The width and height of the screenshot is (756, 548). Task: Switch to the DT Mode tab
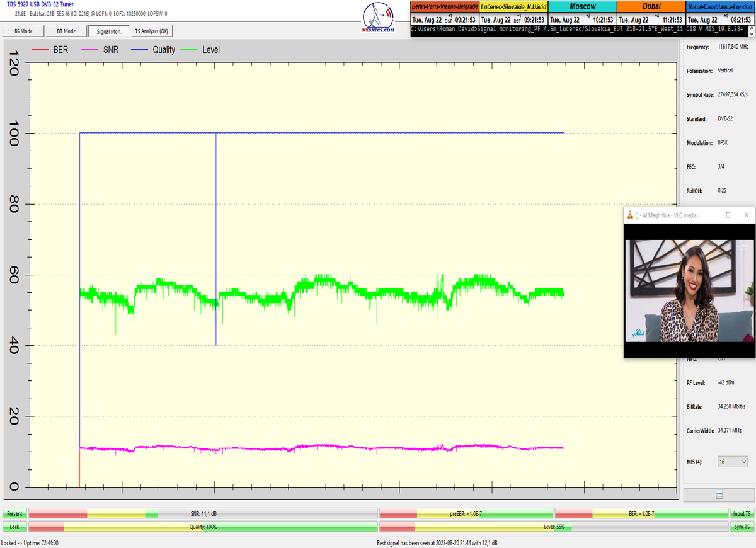[66, 31]
